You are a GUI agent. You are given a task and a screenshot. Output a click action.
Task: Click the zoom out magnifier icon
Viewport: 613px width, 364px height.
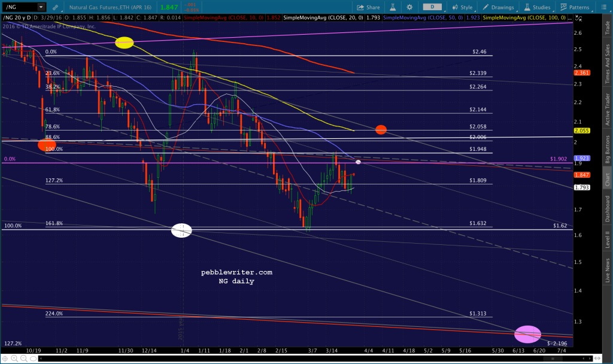24,359
